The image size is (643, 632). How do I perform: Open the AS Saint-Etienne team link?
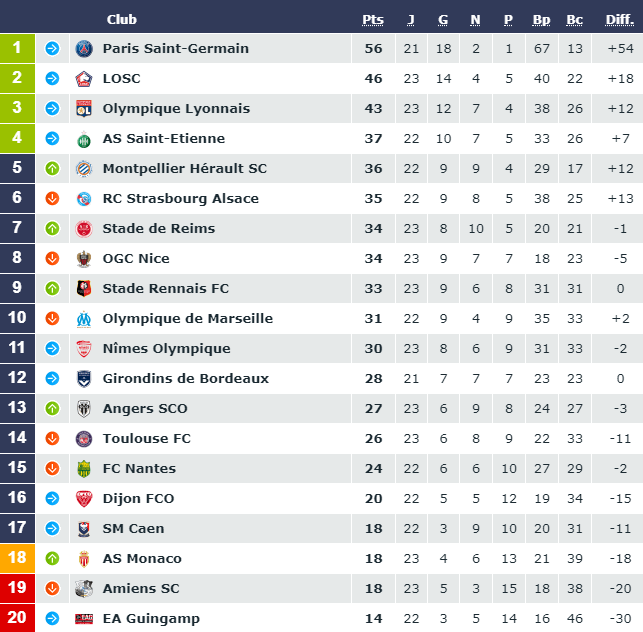[x=164, y=139]
